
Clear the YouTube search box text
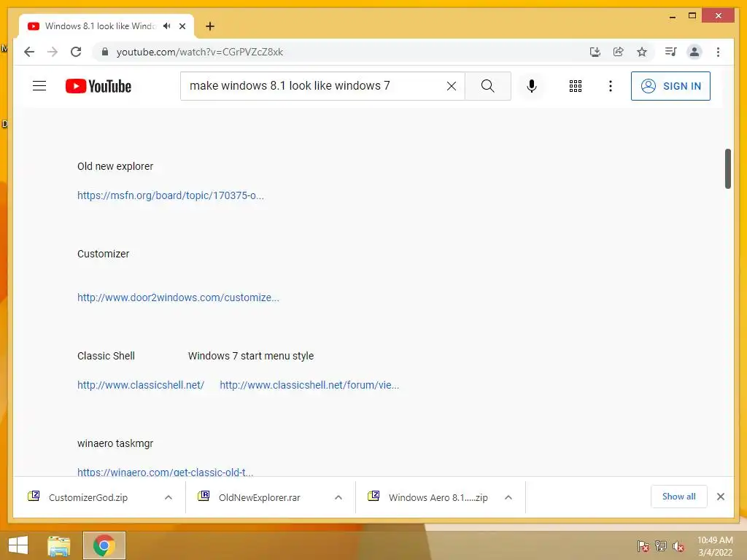click(451, 86)
